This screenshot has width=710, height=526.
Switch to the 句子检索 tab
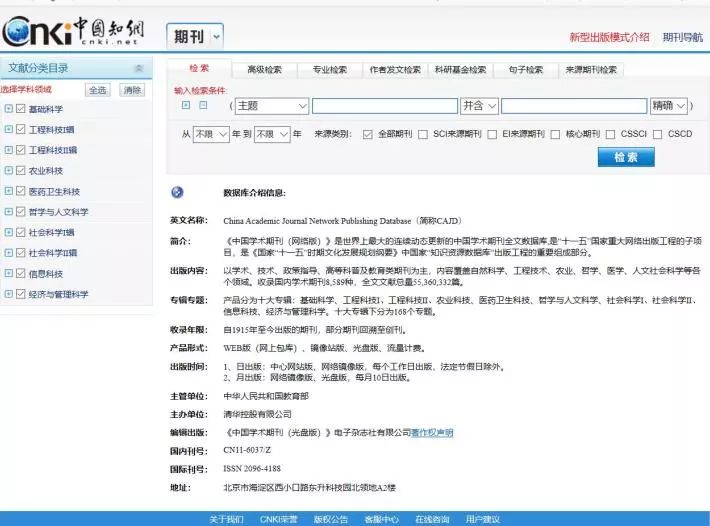(525, 70)
